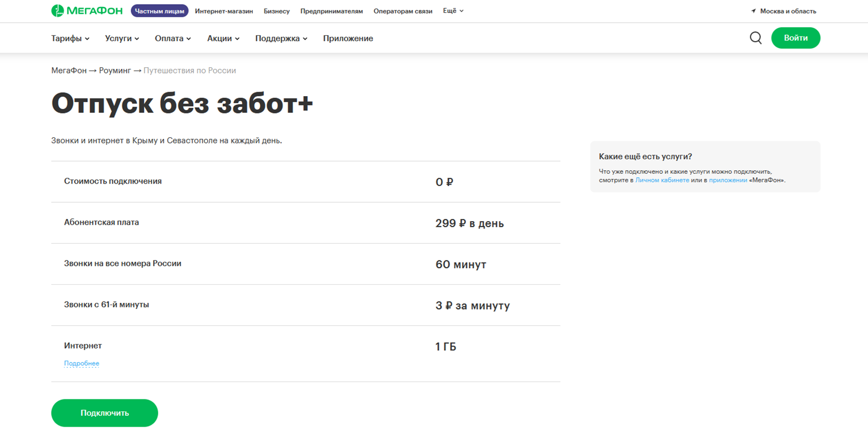Click the Абонентская плата label
This screenshot has height=436, width=868.
101,222
